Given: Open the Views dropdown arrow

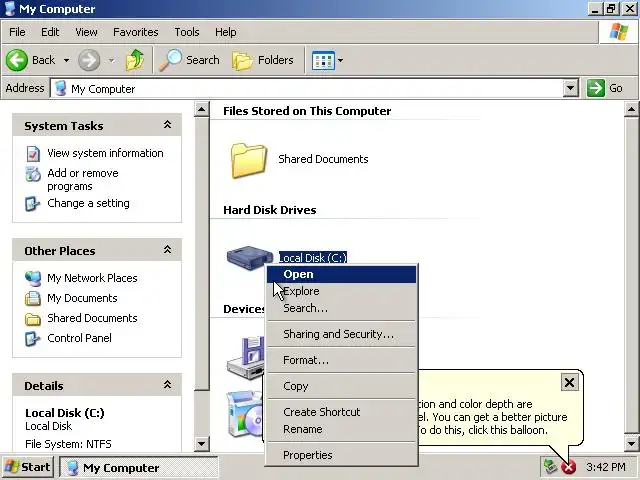Looking at the screenshot, I should (x=340, y=60).
